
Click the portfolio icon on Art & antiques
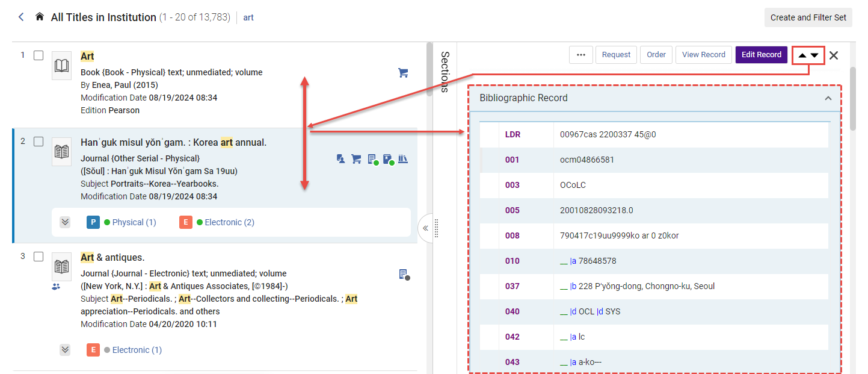point(404,275)
